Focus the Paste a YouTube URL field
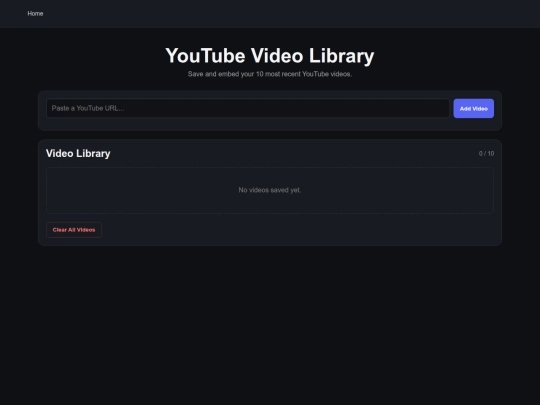The height and width of the screenshot is (405, 540). coord(248,108)
